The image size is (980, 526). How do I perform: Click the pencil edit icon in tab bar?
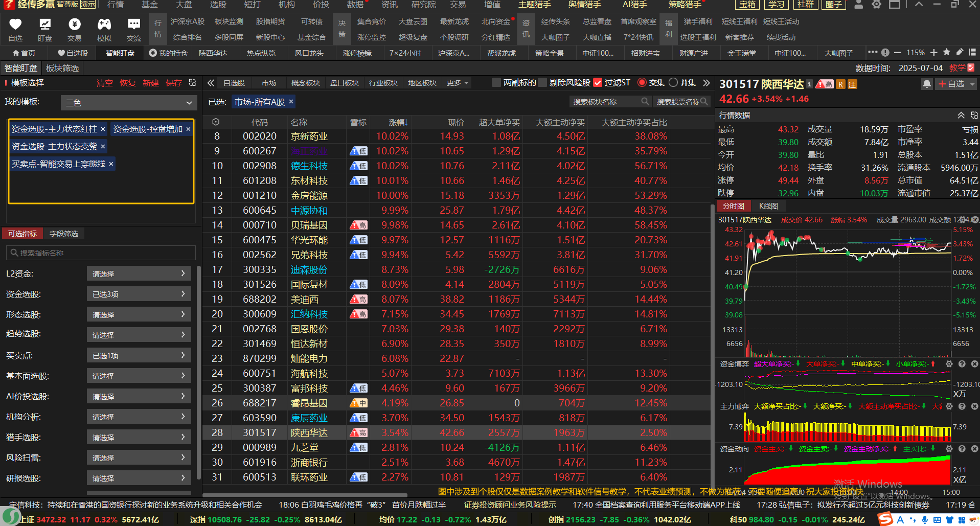click(960, 53)
